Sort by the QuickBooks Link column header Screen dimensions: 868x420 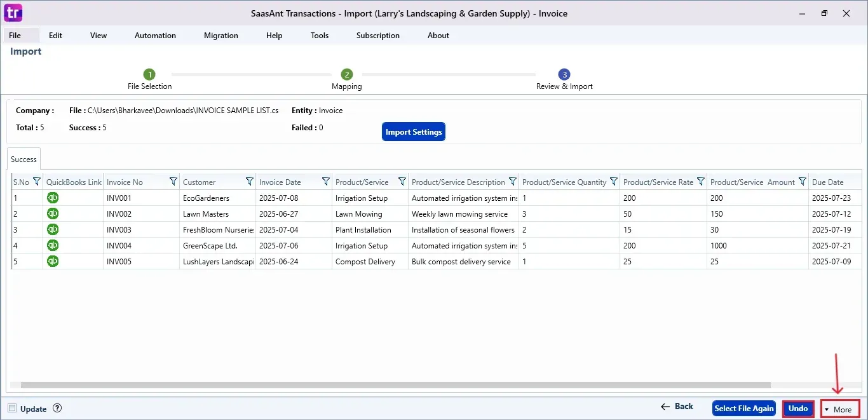74,182
